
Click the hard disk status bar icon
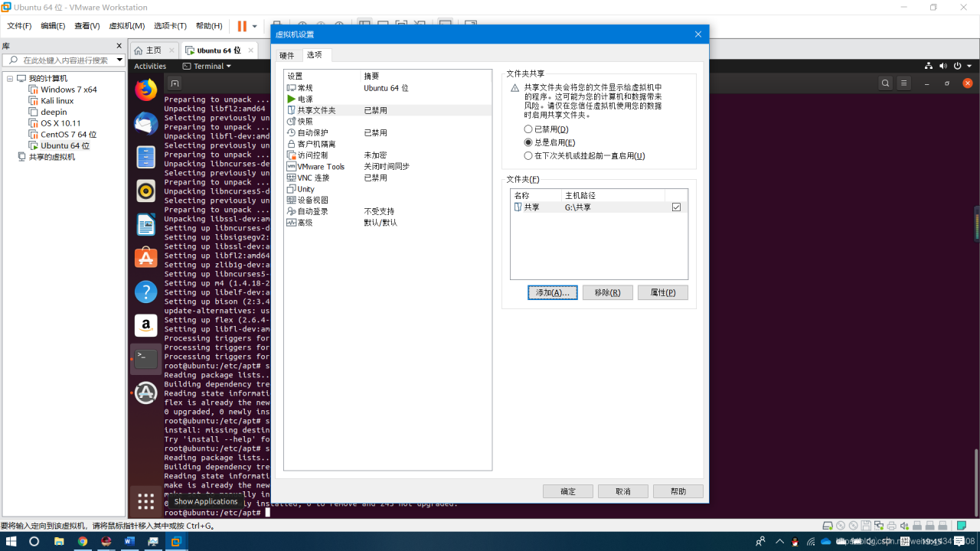click(x=828, y=526)
